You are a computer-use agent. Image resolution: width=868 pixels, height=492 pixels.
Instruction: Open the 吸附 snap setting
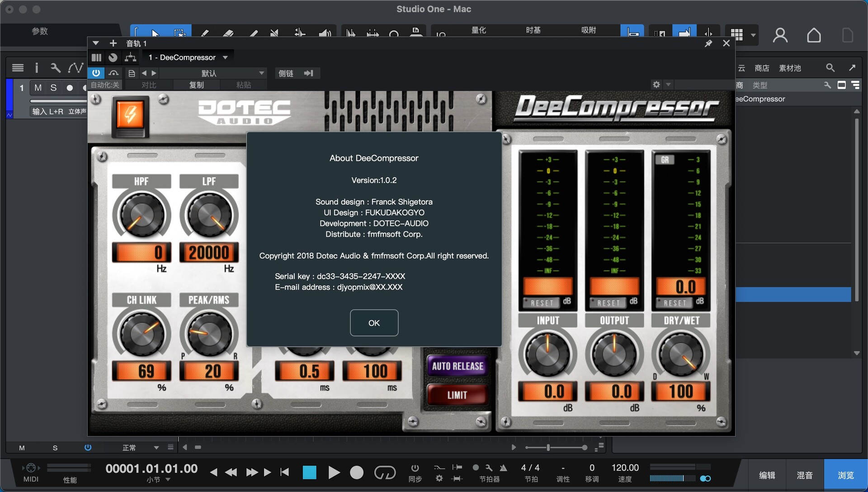point(588,30)
